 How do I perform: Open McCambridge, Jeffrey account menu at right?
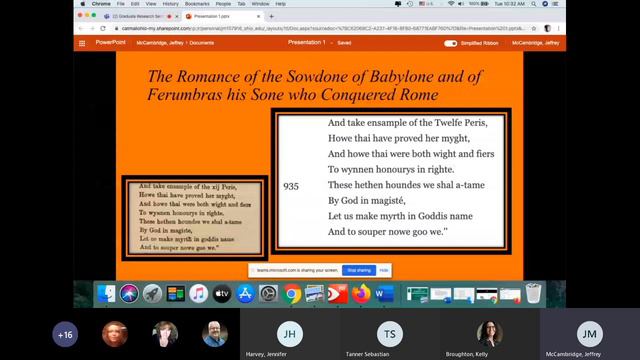coord(536,43)
